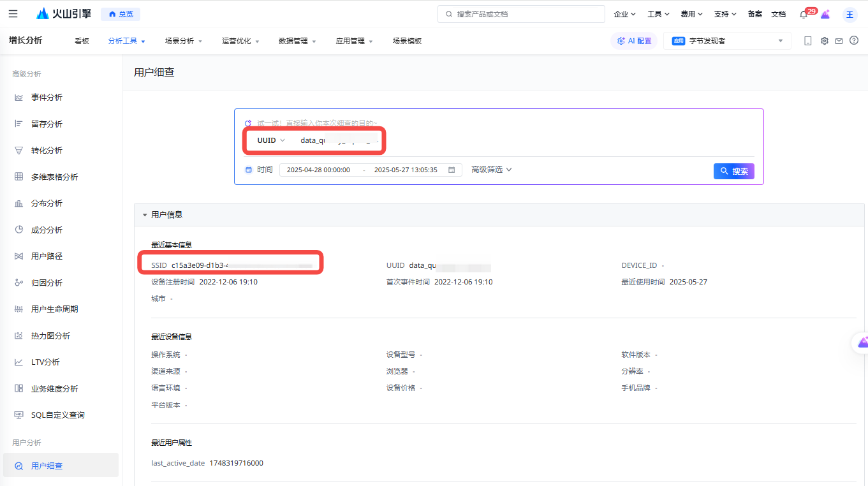868x486 pixels.
Task: Click the notification bell icon
Action: click(x=804, y=14)
